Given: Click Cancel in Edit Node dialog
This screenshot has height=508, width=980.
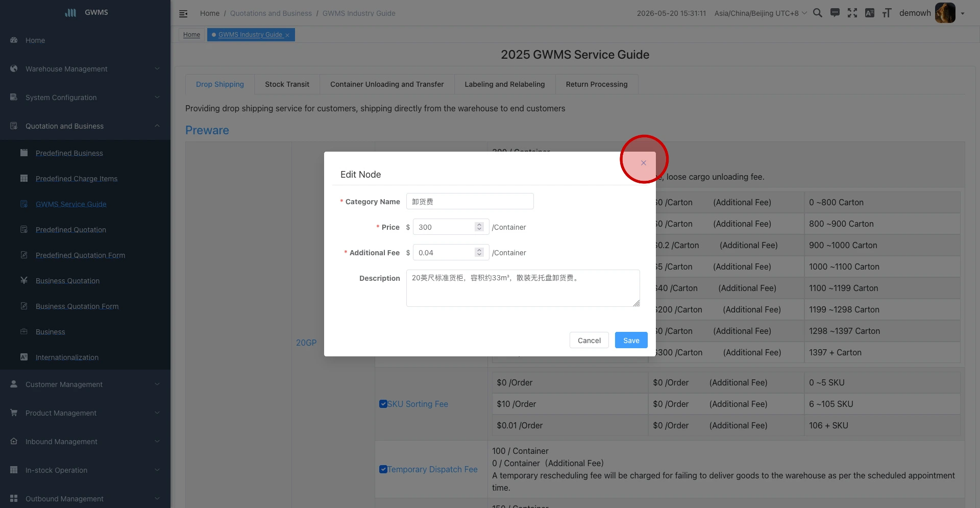Looking at the screenshot, I should pos(589,340).
